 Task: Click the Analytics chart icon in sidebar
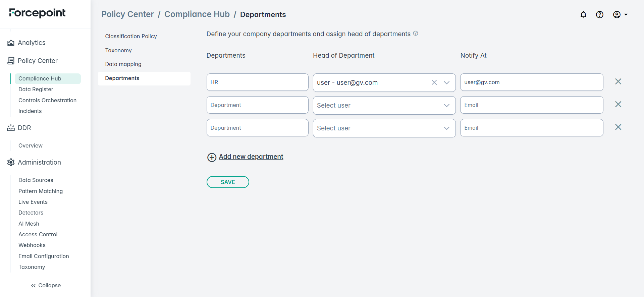coord(11,43)
